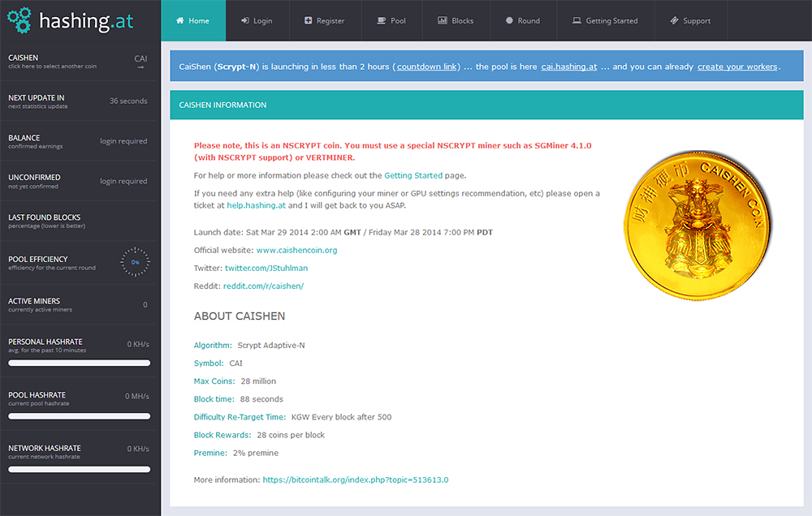Click the Blocks chart icon
This screenshot has height=516, width=812.
pyautogui.click(x=443, y=21)
